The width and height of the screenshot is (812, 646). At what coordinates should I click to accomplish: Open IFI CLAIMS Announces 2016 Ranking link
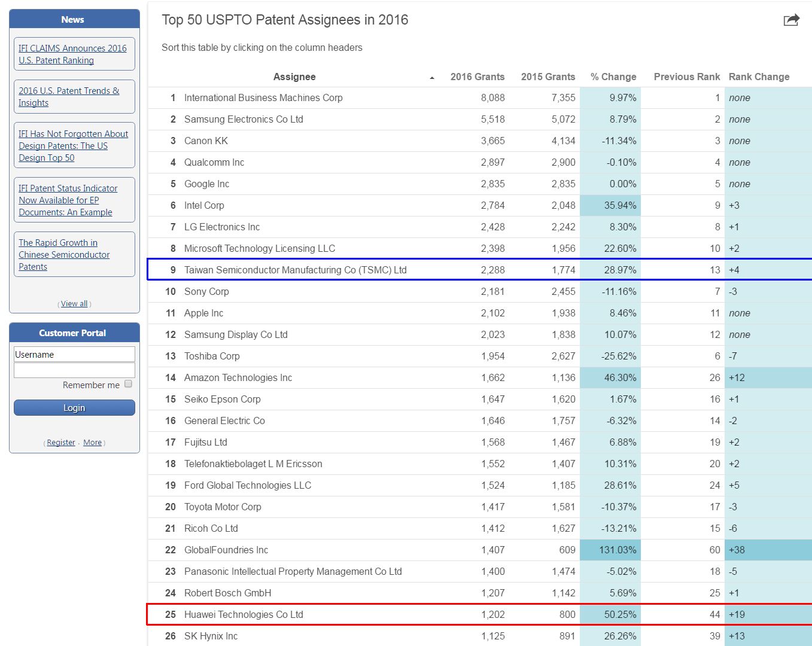tap(72, 54)
